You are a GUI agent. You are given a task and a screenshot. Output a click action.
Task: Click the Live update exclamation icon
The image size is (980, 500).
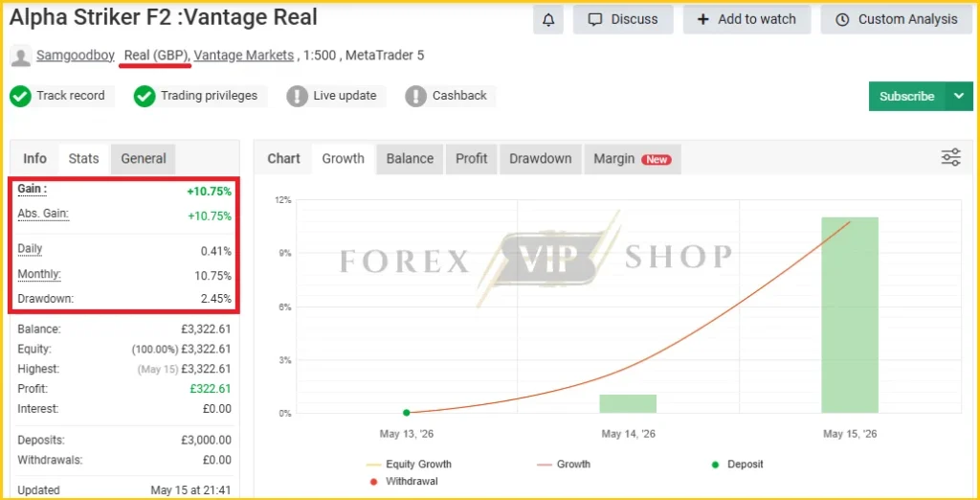pos(297,97)
